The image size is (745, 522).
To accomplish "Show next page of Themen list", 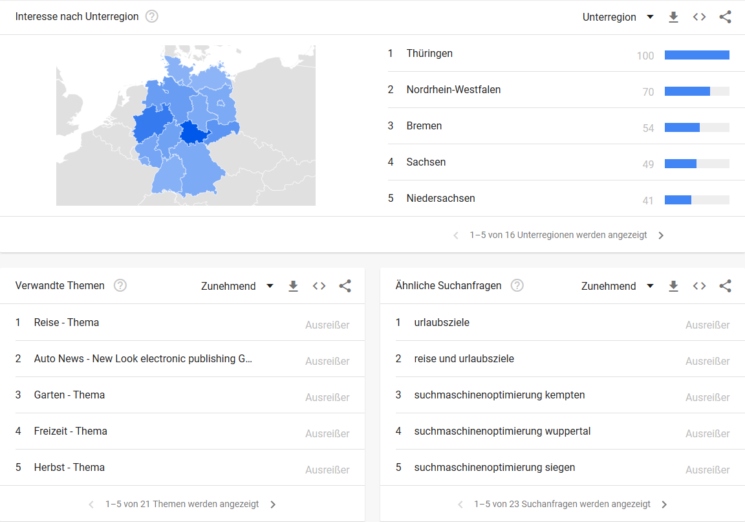I will [x=273, y=504].
